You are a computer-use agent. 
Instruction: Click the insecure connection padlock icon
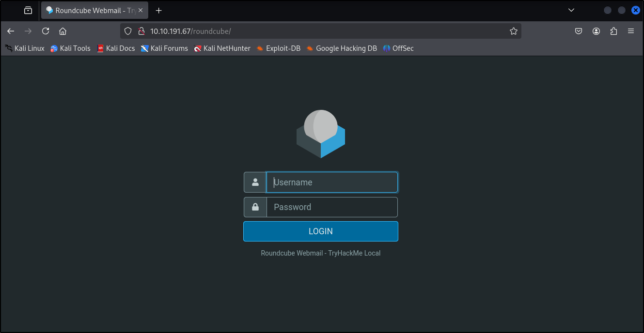[141, 31]
